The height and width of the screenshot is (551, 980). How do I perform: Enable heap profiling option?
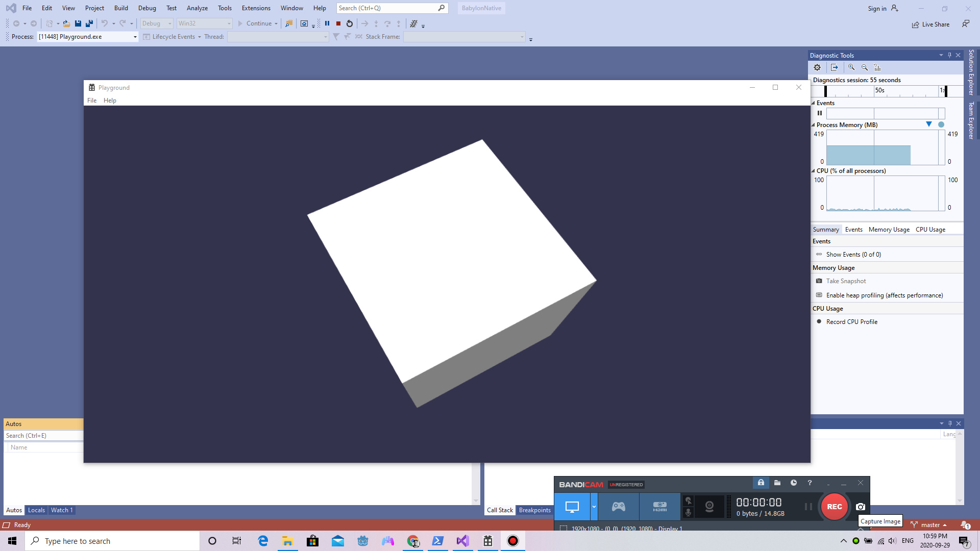[x=884, y=295]
